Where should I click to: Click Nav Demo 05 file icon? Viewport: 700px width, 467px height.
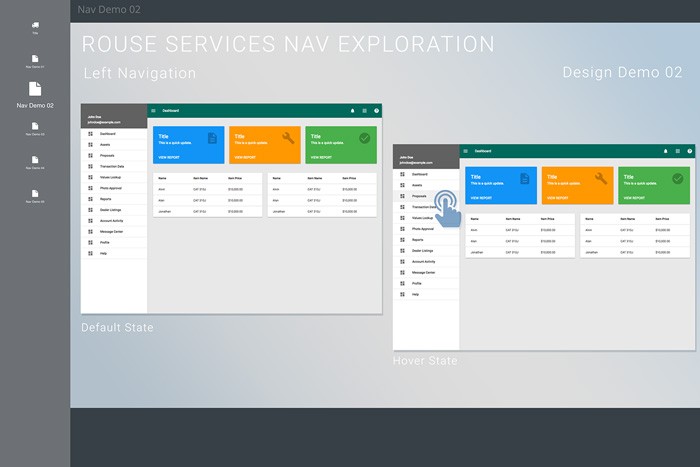coord(35,194)
